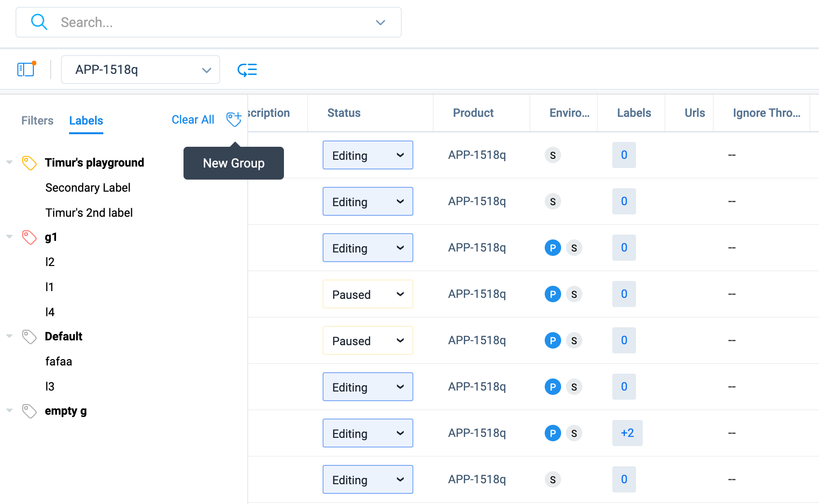
Task: Collapse the Timur's playground group
Action: point(9,162)
